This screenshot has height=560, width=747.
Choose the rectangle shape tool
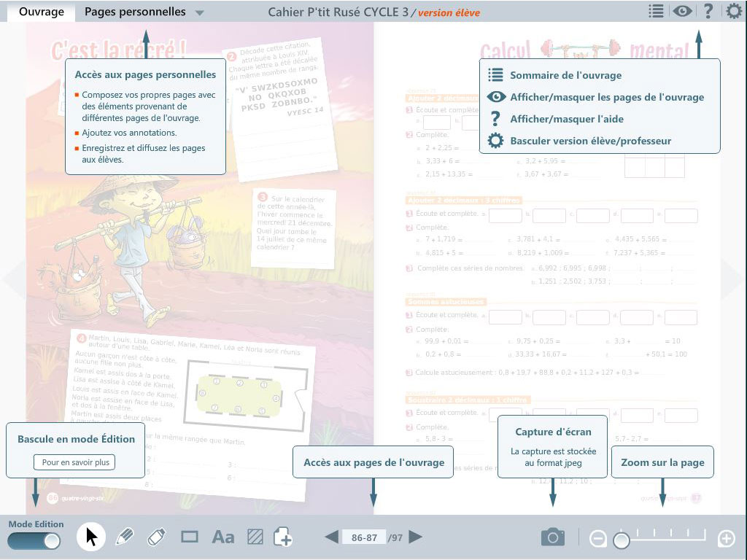pos(190,537)
